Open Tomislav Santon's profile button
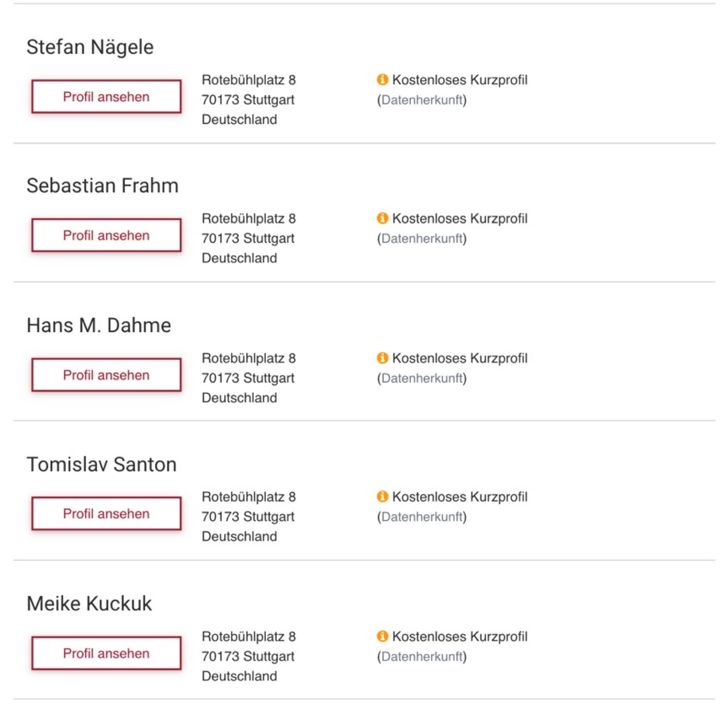The image size is (728, 704). pos(106,514)
